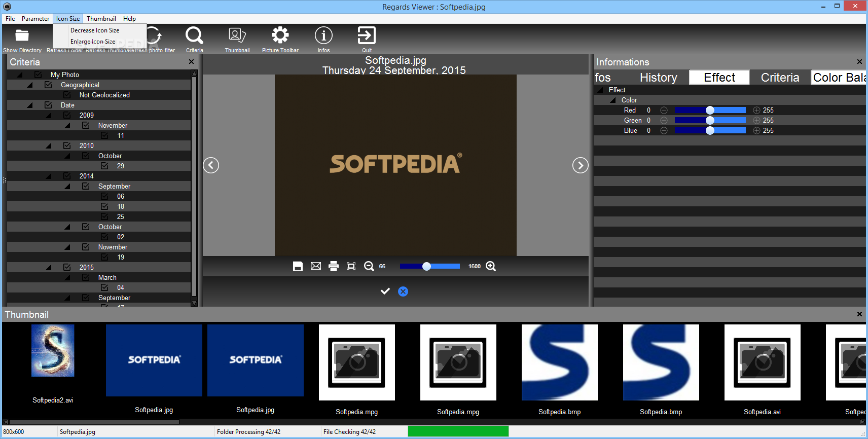Close the Thumbnail panel
The width and height of the screenshot is (868, 439).
(859, 314)
